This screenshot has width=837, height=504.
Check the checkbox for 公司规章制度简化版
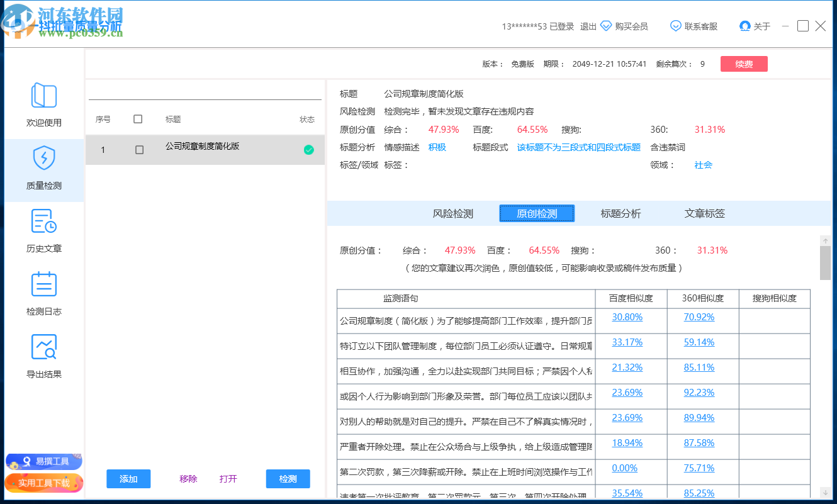(138, 150)
